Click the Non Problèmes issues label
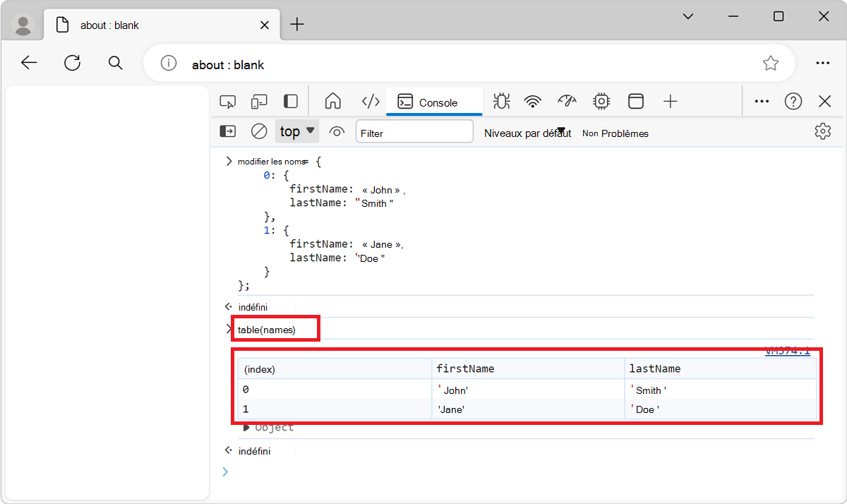This screenshot has width=847, height=504. (x=615, y=133)
